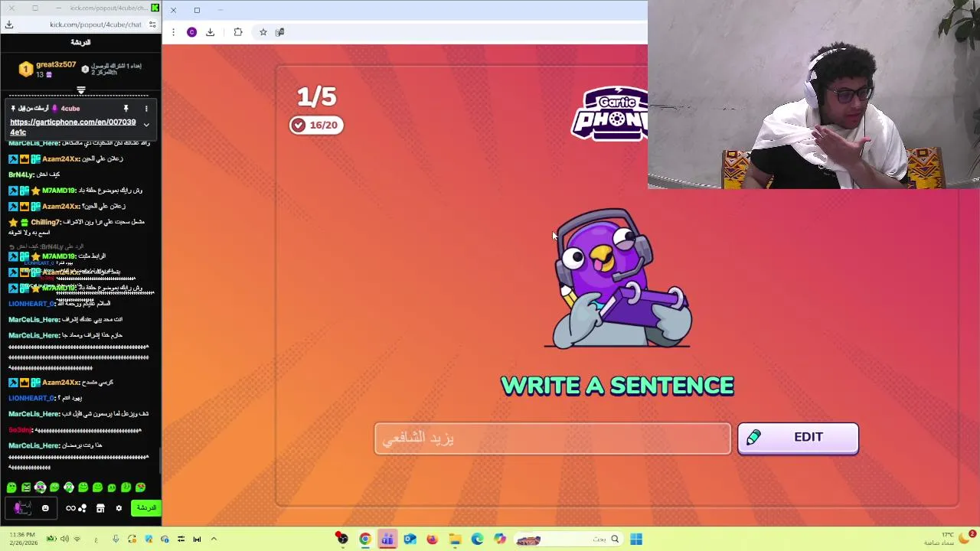This screenshot has height=551, width=980.
Task: Open pinned message three-dot options
Action: (146, 109)
